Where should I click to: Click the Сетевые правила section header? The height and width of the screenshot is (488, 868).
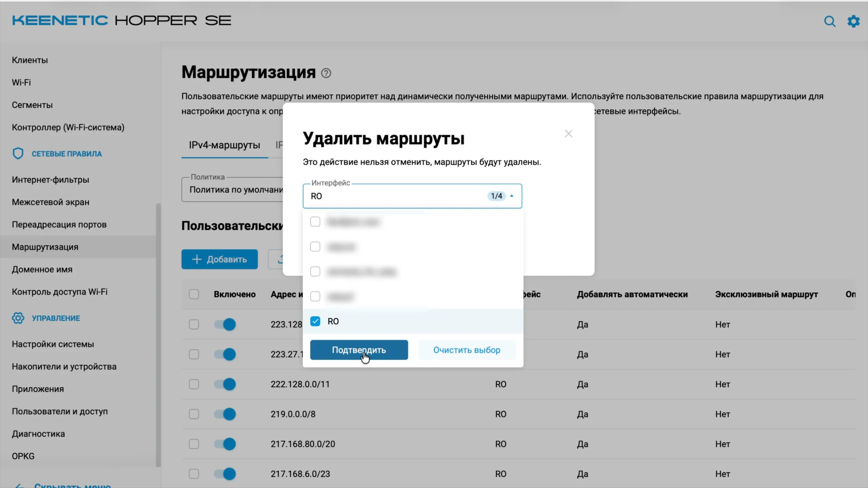pyautogui.click(x=67, y=154)
